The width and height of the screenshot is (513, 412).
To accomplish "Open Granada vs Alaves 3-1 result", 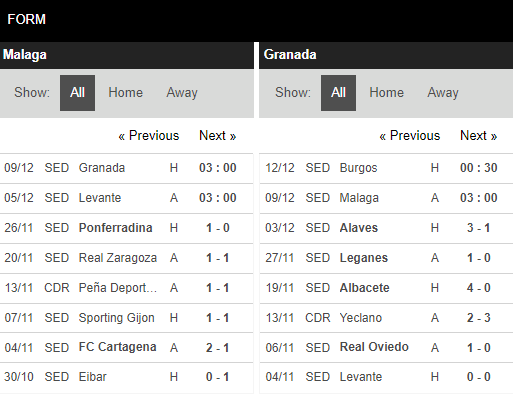I will pos(386,228).
